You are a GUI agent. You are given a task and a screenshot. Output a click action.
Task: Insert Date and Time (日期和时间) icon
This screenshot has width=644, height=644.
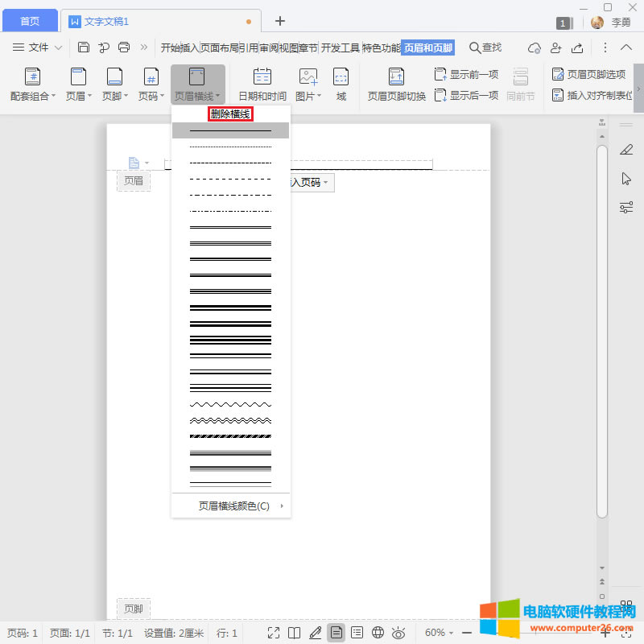point(262,85)
